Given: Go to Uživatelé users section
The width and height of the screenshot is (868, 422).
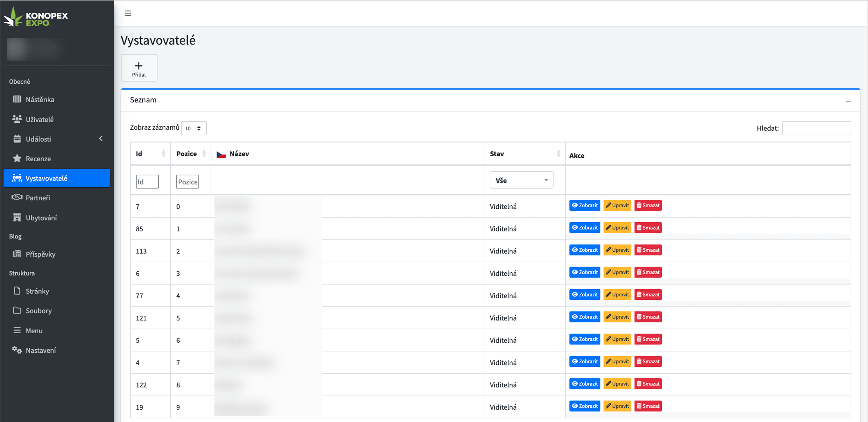Looking at the screenshot, I should coord(39,119).
